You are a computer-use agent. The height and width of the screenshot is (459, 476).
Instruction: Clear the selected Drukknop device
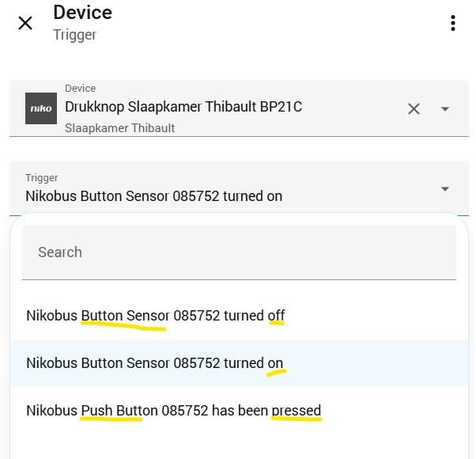click(414, 109)
